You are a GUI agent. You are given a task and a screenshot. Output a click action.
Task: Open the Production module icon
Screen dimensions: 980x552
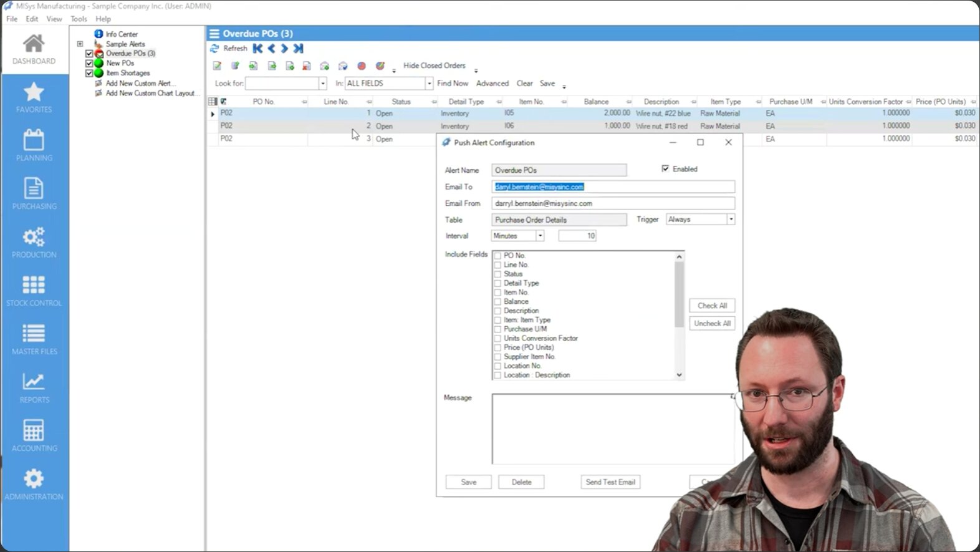34,242
